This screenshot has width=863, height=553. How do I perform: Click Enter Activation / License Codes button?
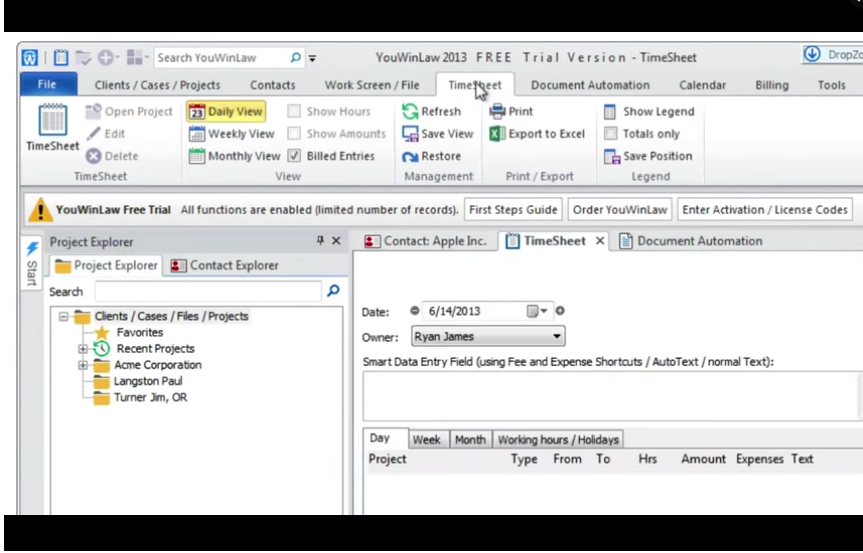click(764, 210)
